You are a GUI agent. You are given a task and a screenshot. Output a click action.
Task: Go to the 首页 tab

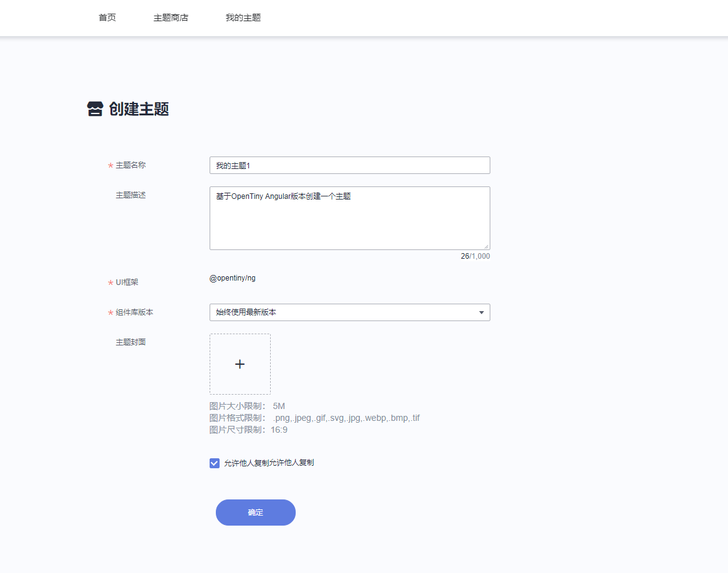[x=107, y=18]
